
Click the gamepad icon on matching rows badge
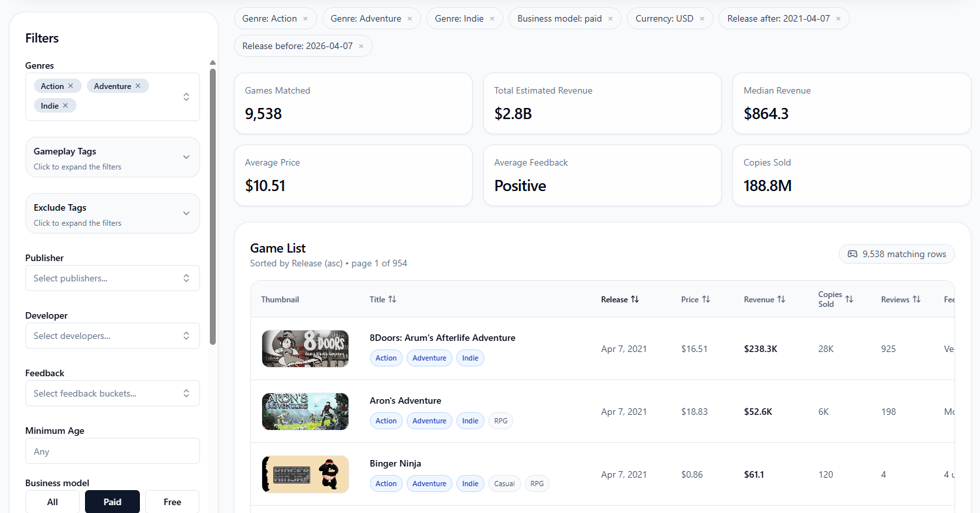pos(853,254)
